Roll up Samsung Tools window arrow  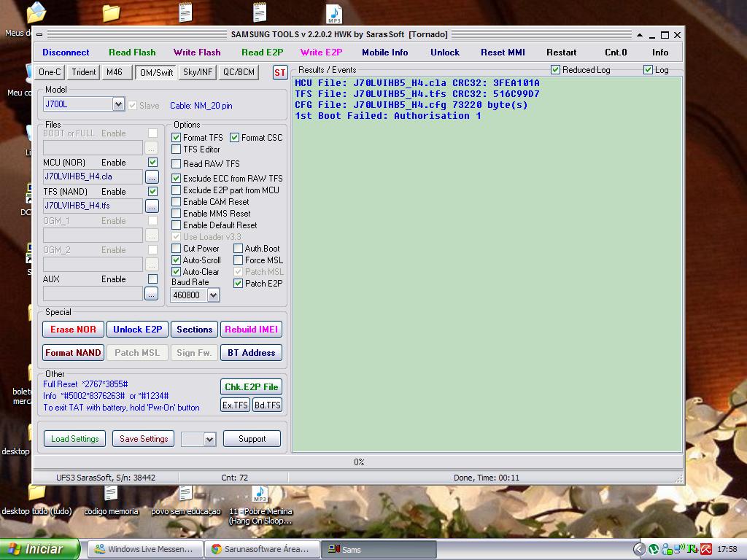[x=639, y=35]
